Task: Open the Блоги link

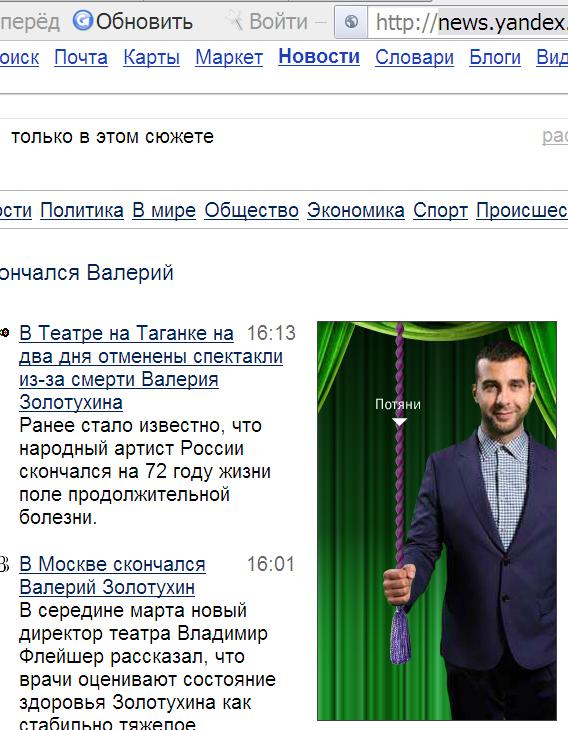Action: tap(495, 58)
